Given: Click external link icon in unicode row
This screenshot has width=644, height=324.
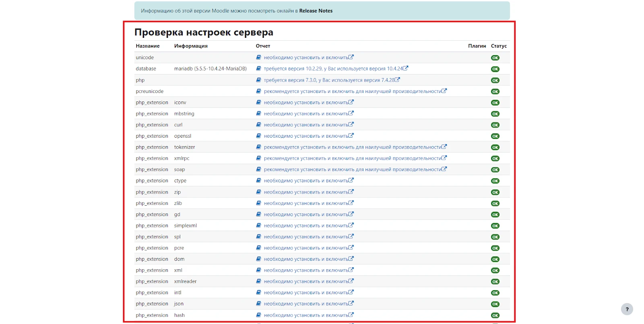Looking at the screenshot, I should (351, 57).
